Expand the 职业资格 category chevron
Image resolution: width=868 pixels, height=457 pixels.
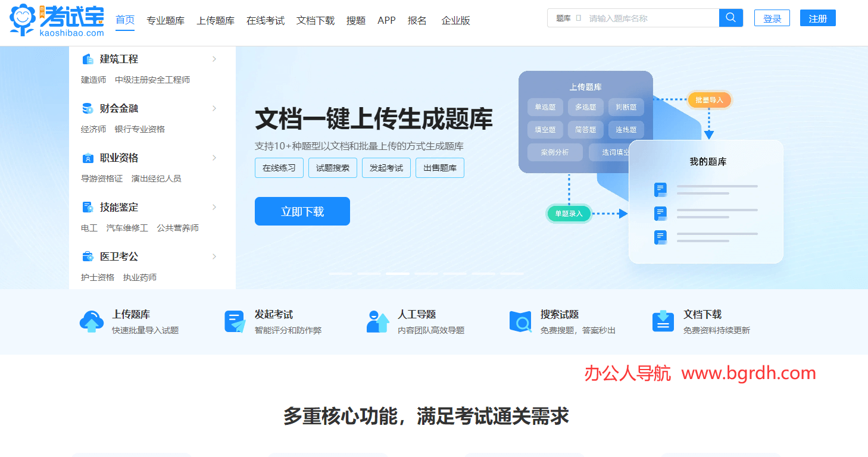point(214,157)
